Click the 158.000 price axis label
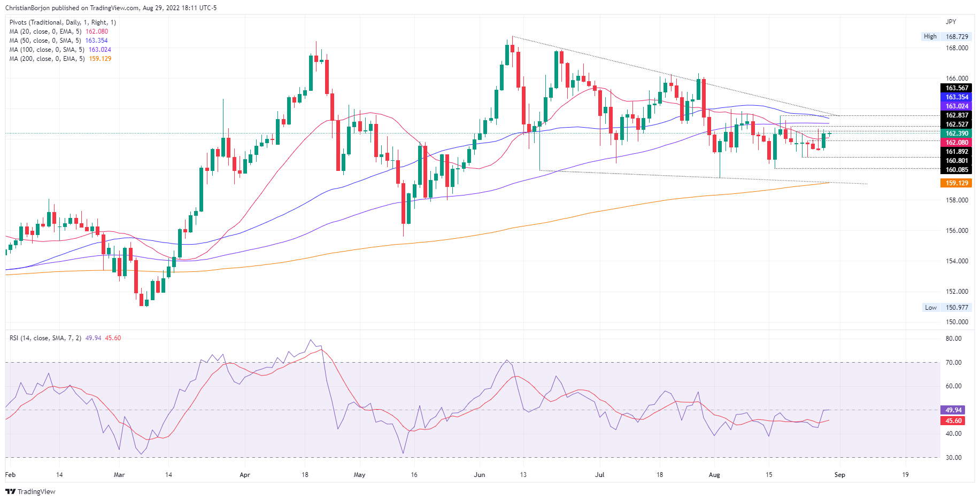 tap(957, 200)
